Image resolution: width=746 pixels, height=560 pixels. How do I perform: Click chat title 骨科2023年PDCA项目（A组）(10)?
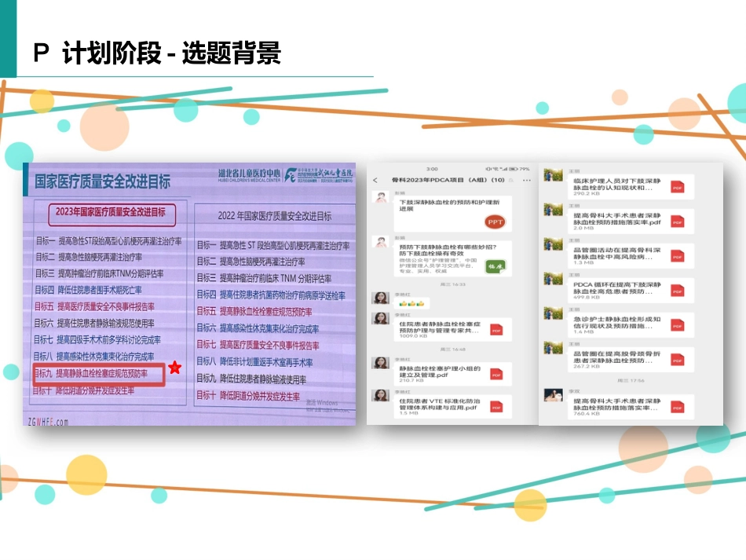coord(448,181)
